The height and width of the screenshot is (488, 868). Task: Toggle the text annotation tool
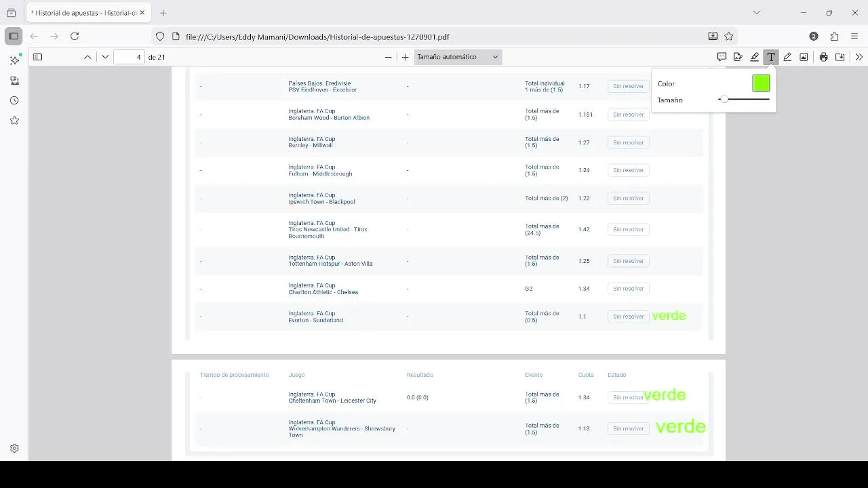pyautogui.click(x=771, y=57)
